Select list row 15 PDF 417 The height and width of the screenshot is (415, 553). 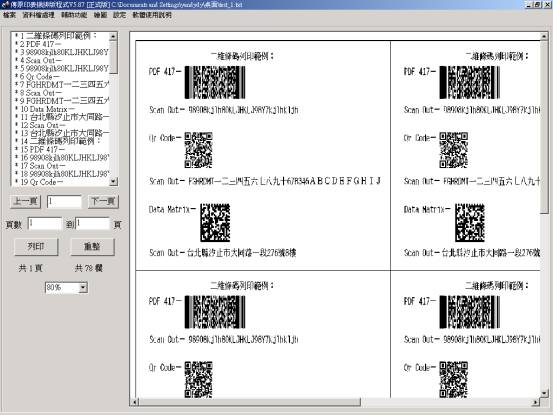point(61,149)
